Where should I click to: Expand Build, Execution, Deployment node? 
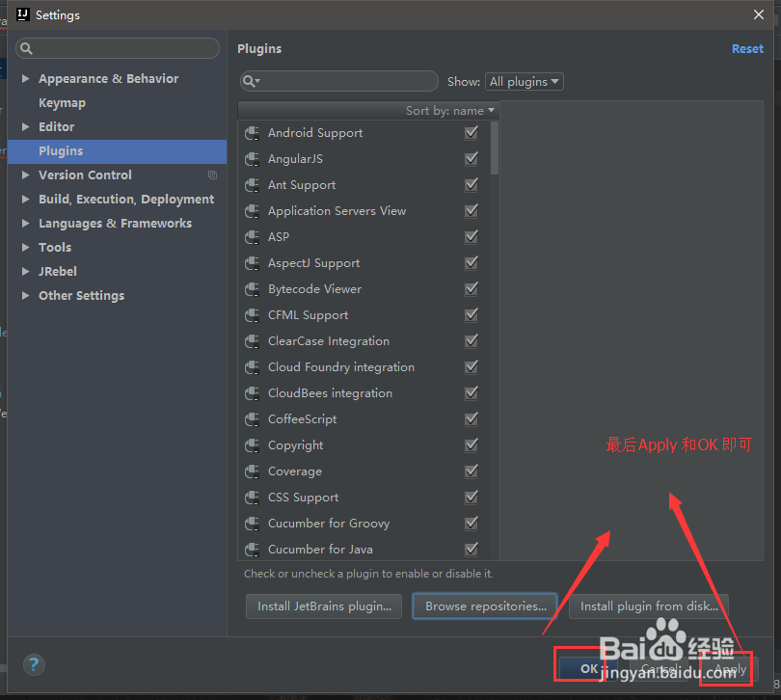(25, 200)
